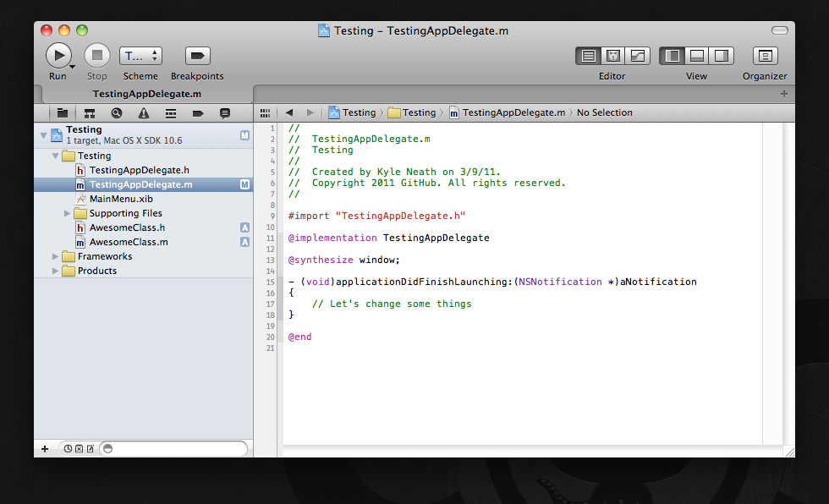Switch to the Version editor
Viewport: 829px width, 504px height.
click(637, 56)
